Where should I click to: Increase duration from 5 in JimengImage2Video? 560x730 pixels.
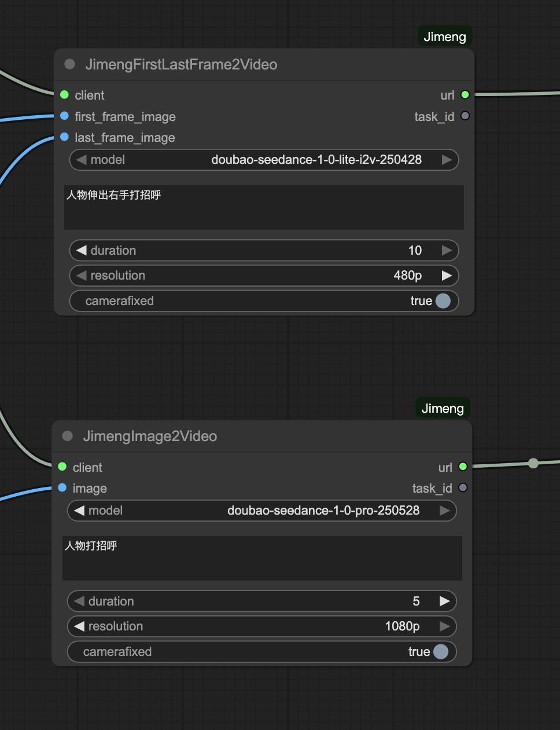tap(444, 601)
